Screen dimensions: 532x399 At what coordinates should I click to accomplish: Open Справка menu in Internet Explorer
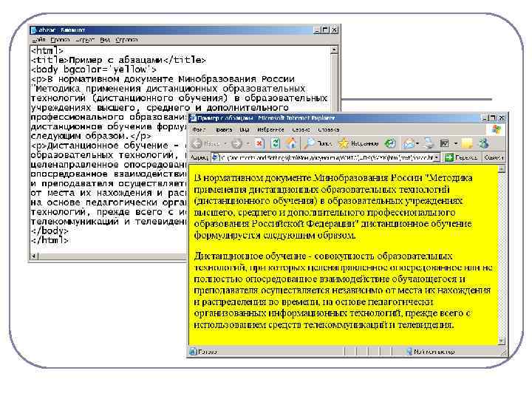tap(328, 129)
